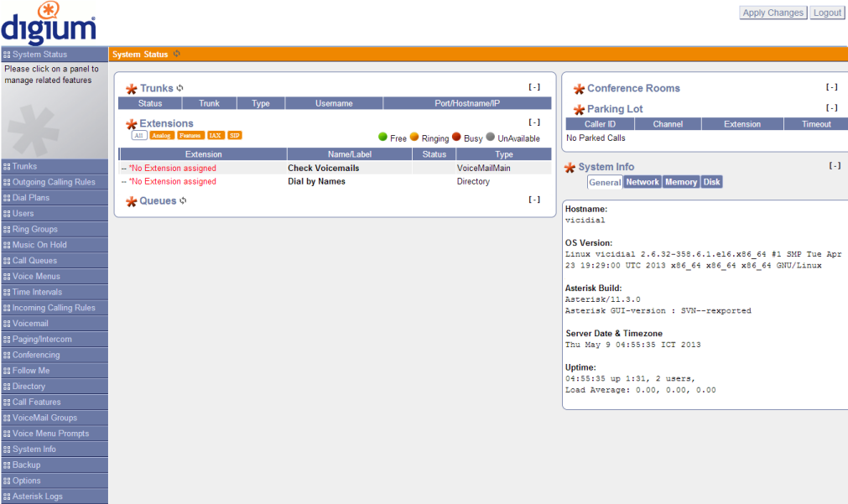
Task: Open Outgoing Calling Rules in the sidebar
Action: click(55, 182)
